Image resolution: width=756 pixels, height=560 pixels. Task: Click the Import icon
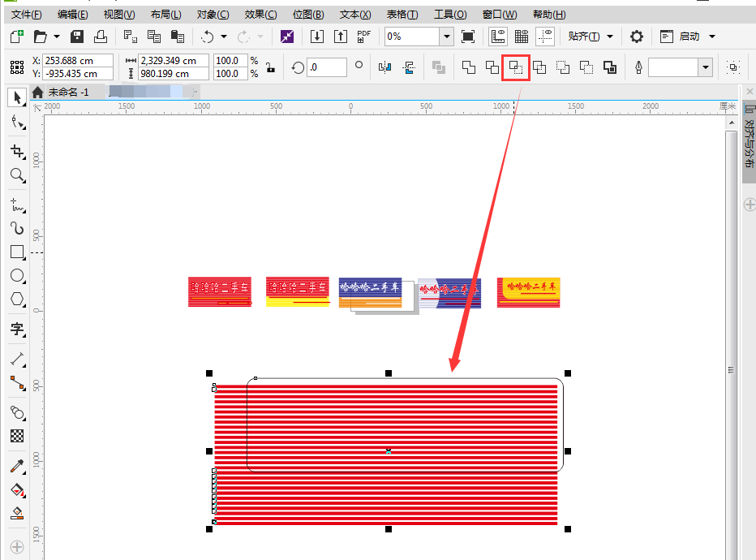[x=317, y=37]
